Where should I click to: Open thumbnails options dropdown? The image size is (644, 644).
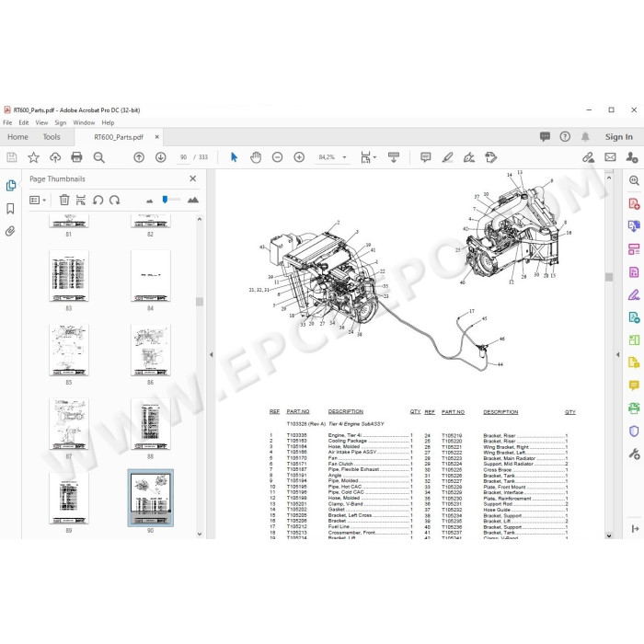pos(38,200)
